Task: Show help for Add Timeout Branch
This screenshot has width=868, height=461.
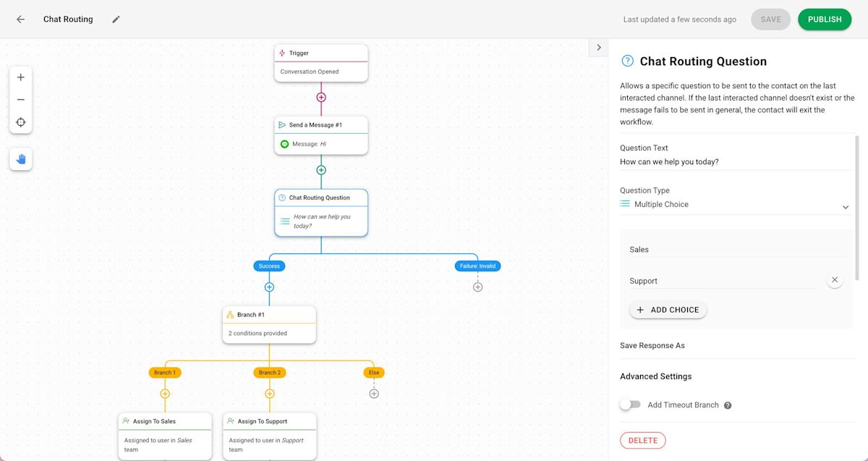Action: tap(728, 405)
